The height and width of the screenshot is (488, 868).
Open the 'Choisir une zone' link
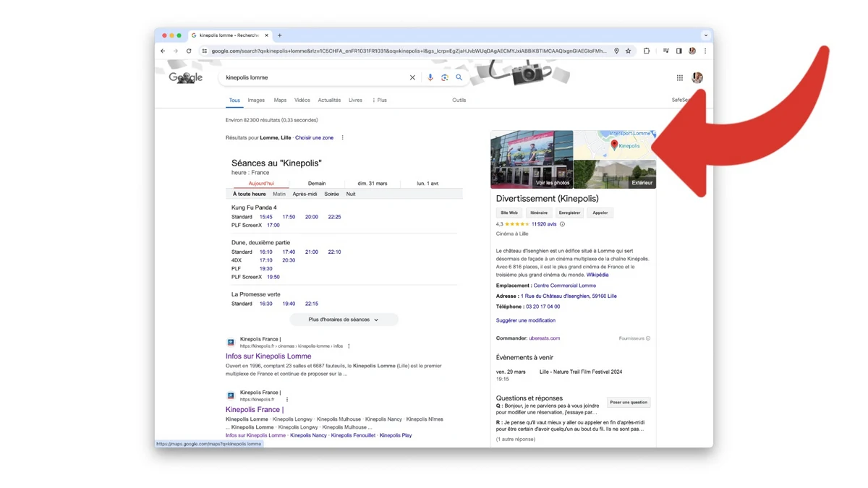click(314, 137)
